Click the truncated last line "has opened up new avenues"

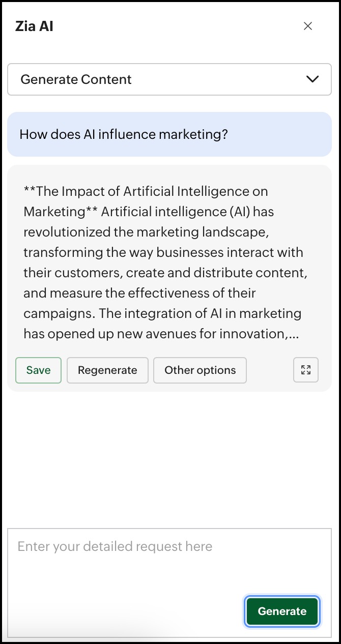click(161, 334)
